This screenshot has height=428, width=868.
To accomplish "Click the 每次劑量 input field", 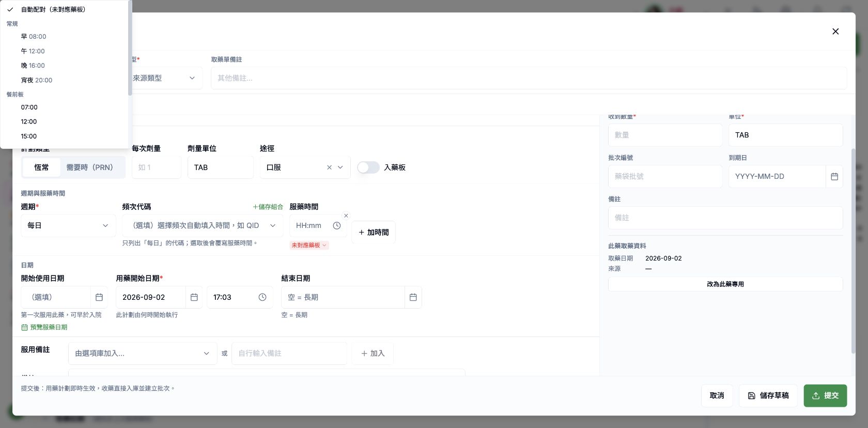I will coord(157,167).
